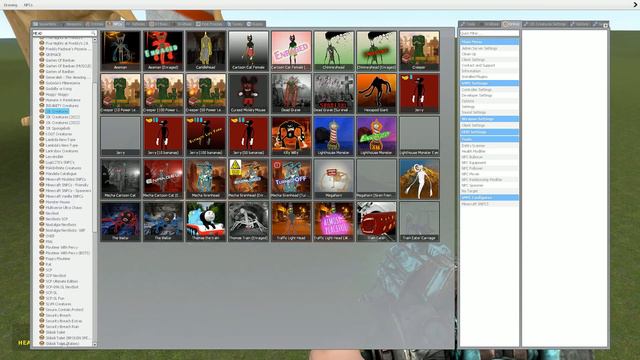This screenshot has width=640, height=360.
Task: Spawn the Cursed Mickey Mouse NPC
Action: (x=248, y=93)
